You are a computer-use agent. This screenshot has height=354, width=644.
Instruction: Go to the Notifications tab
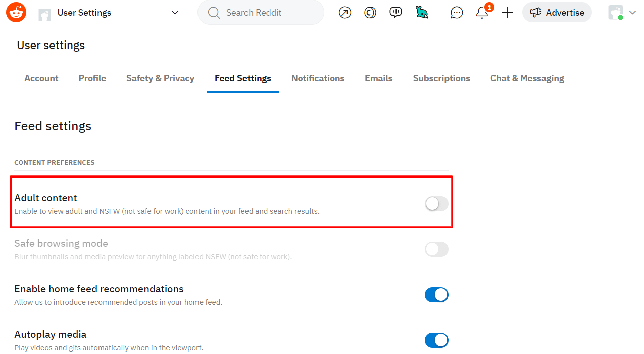click(318, 78)
